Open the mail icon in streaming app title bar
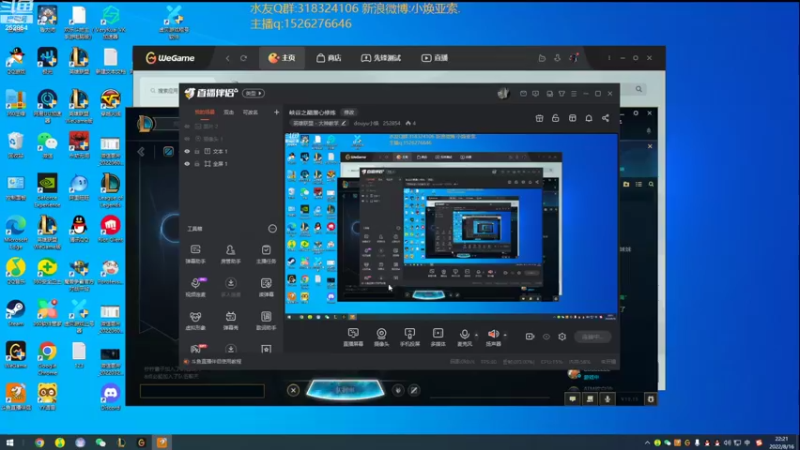 [x=523, y=94]
